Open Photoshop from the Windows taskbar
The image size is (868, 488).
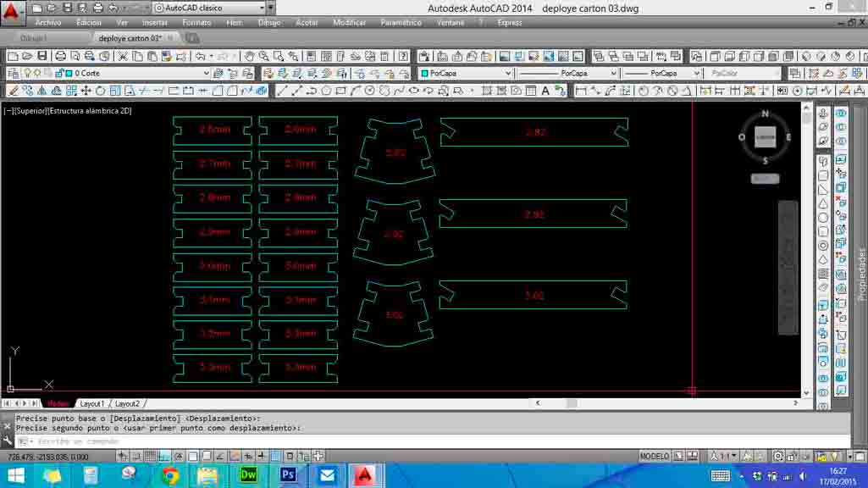point(289,475)
